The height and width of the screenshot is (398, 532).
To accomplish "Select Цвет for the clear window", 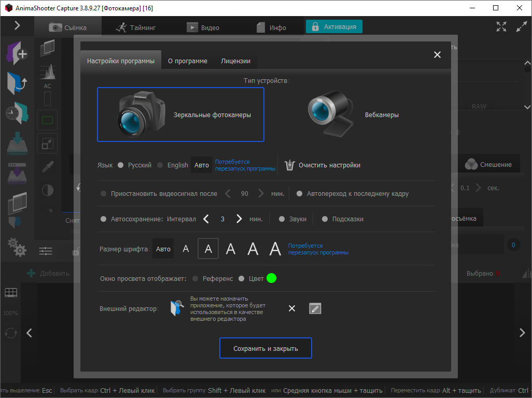I will [x=241, y=279].
